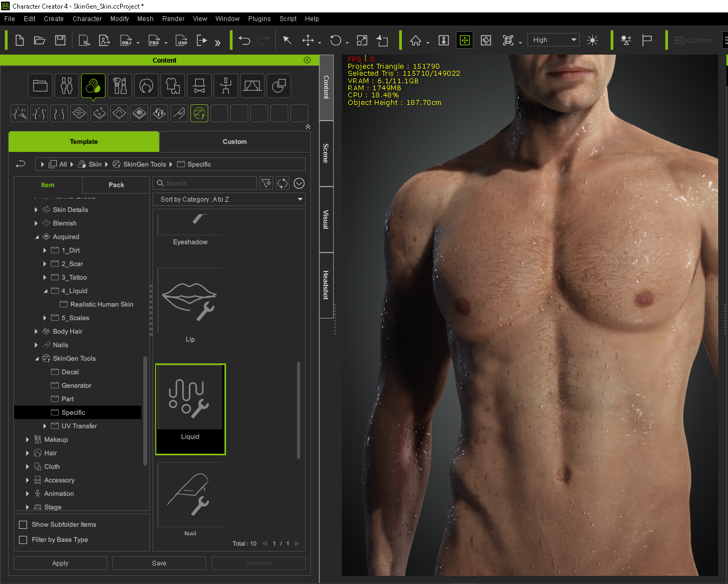Open the render quality High dropdown
The image size is (728, 584).
click(553, 40)
